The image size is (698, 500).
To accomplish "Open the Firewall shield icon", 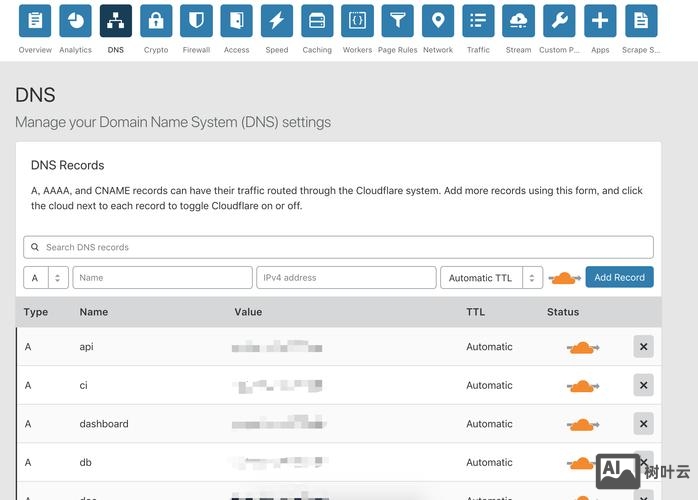I will click(x=196, y=21).
